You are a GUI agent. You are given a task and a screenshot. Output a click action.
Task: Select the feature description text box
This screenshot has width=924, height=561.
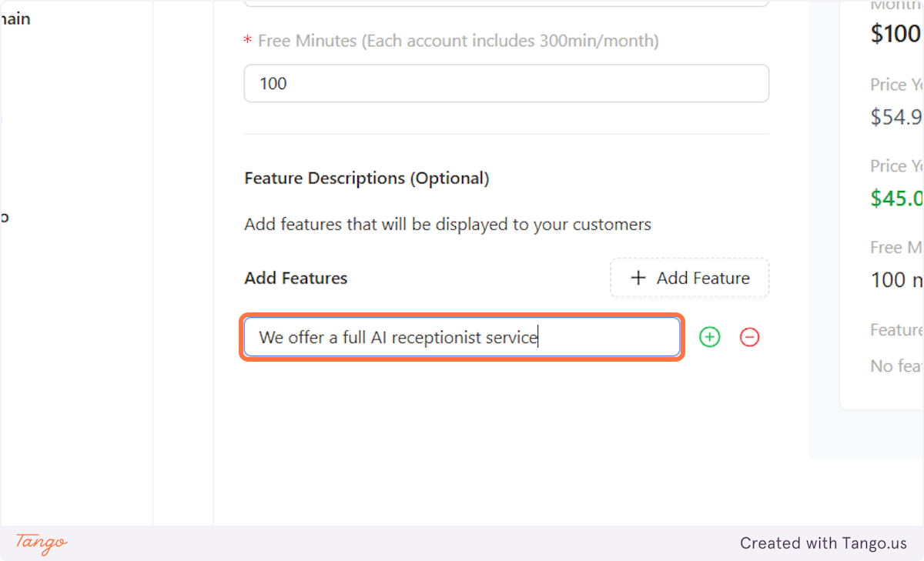click(x=462, y=336)
